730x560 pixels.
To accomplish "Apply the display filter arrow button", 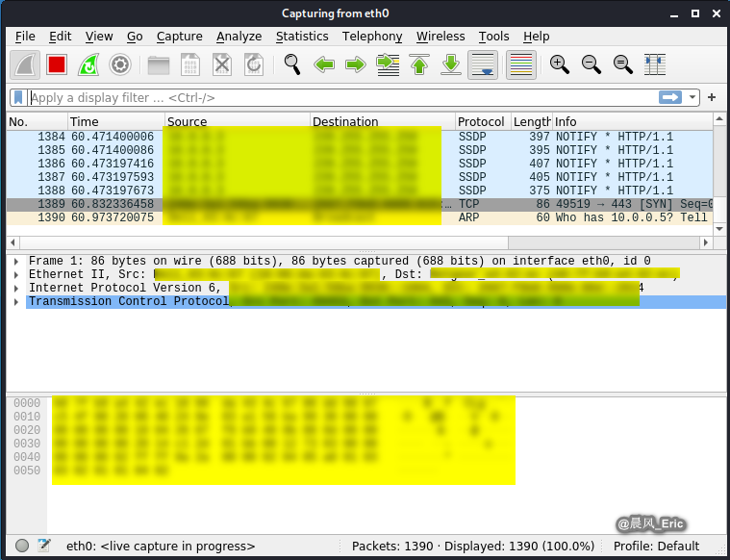I will (670, 97).
